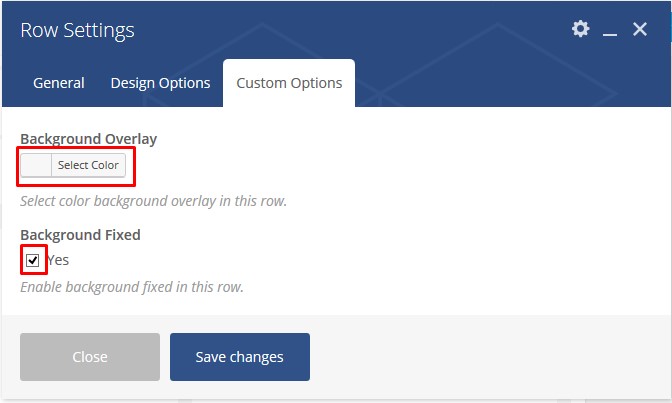Image resolution: width=672 pixels, height=403 pixels.
Task: Click the gray Close button
Action: tap(90, 357)
